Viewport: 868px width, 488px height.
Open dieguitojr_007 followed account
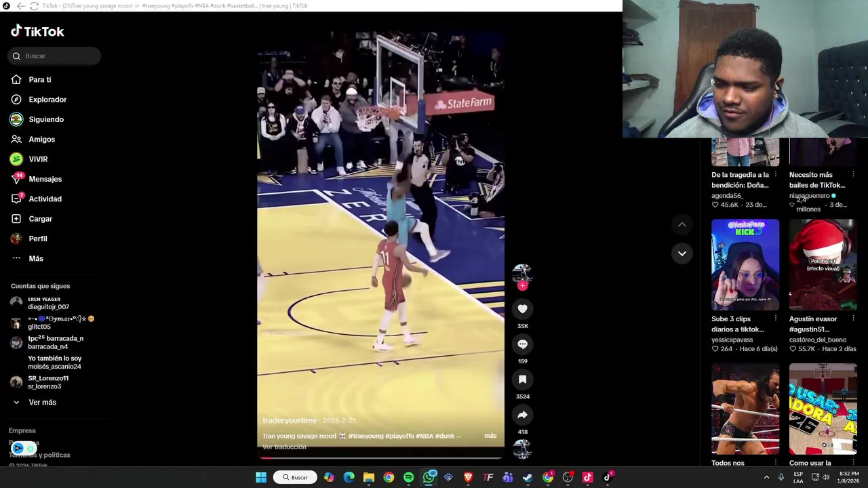[x=47, y=303]
